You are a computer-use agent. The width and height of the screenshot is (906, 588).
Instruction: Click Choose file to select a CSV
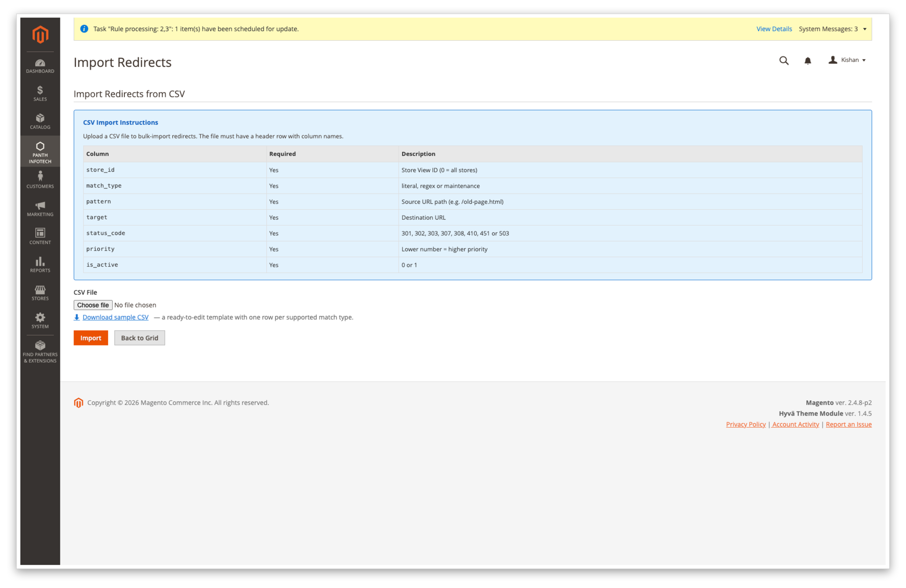coord(93,305)
